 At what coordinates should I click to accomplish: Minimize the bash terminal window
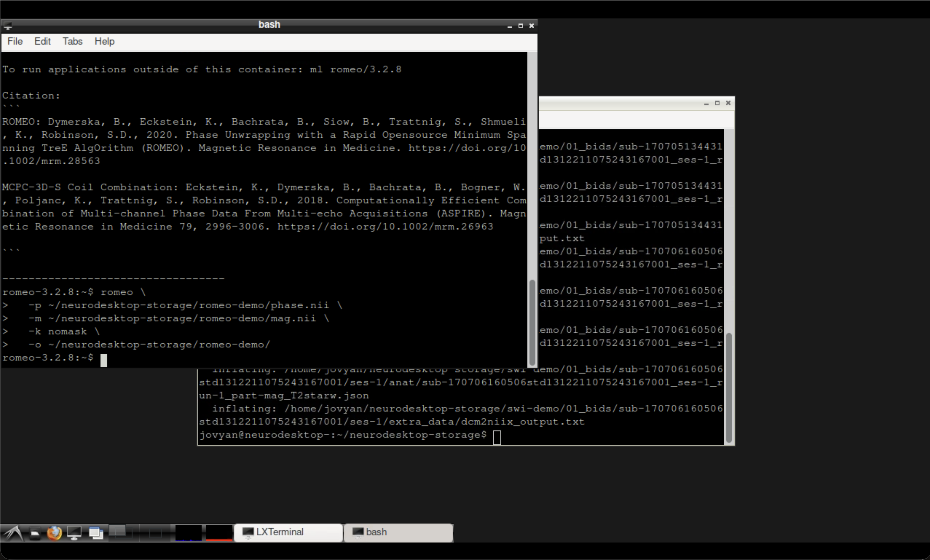pos(510,26)
